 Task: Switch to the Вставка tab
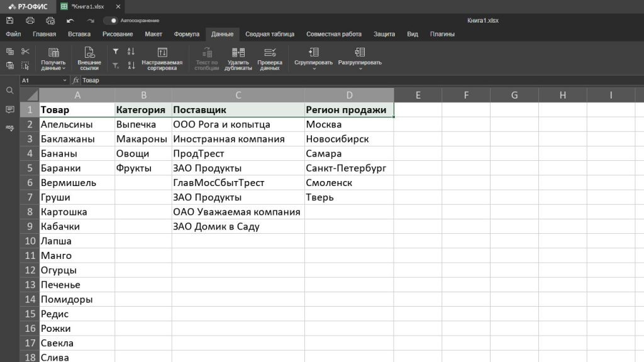click(x=79, y=34)
